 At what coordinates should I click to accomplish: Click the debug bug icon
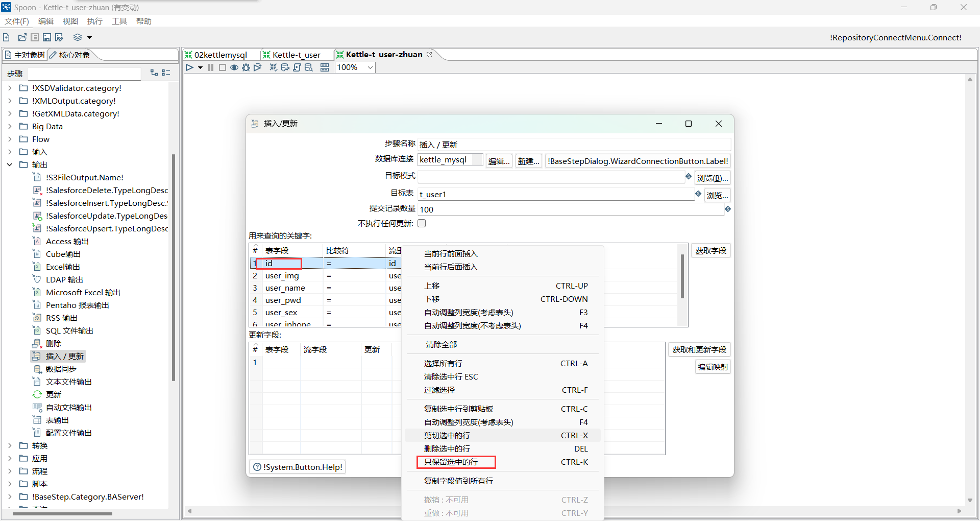[246, 67]
